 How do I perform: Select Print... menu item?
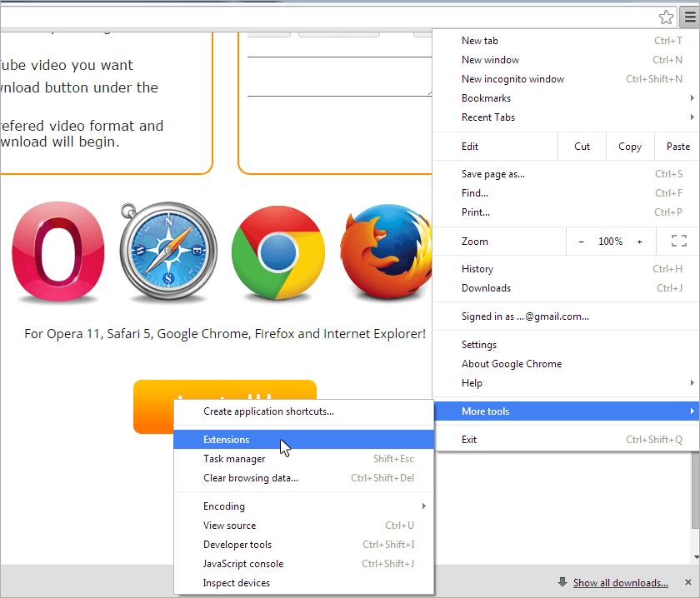pyautogui.click(x=566, y=212)
